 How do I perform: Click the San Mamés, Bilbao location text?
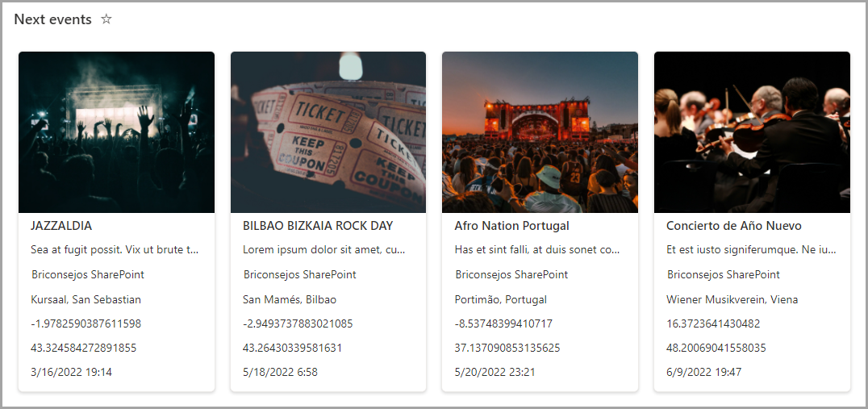290,299
